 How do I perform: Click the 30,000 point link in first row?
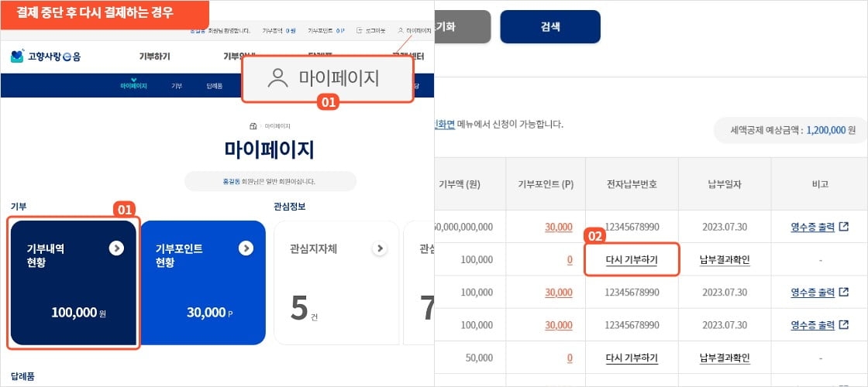pos(559,227)
